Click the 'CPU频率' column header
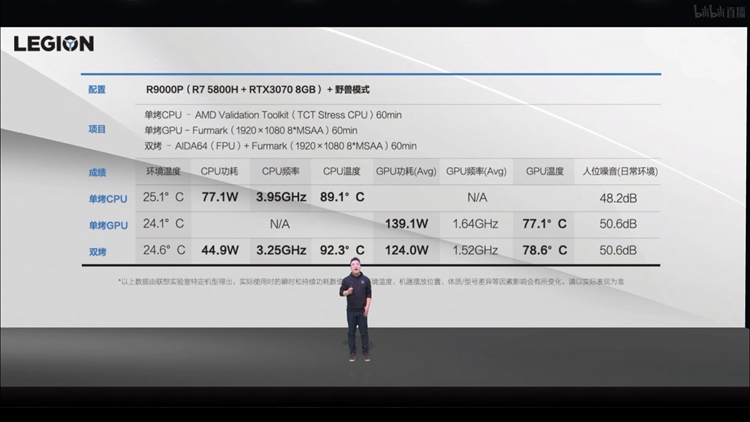750x422 pixels. click(x=280, y=171)
